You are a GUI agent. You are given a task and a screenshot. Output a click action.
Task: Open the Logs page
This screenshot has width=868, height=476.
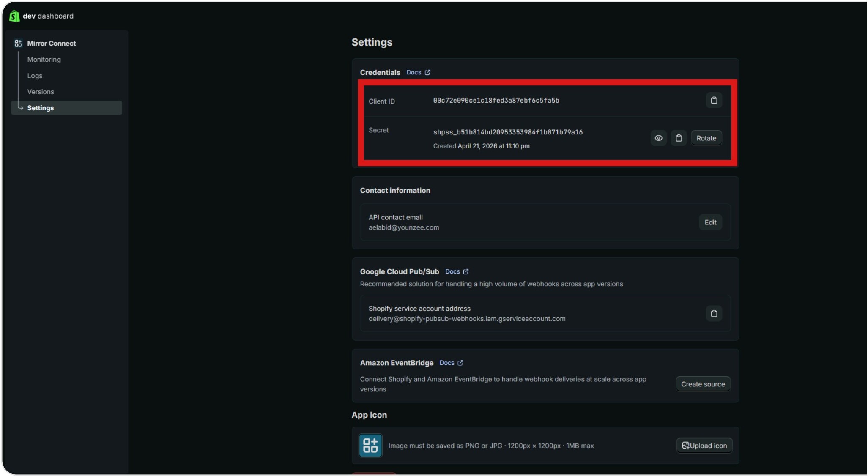(35, 76)
